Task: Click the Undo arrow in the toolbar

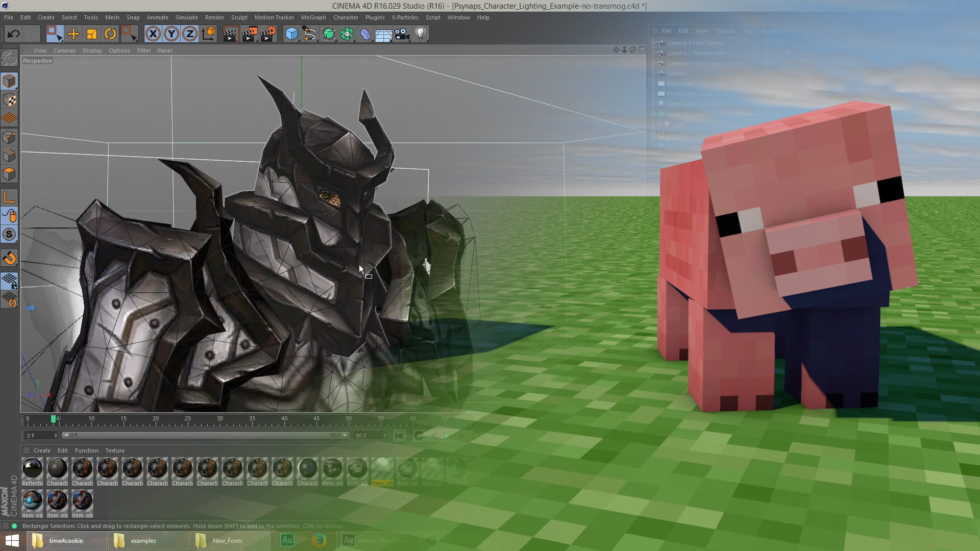Action: coord(13,34)
